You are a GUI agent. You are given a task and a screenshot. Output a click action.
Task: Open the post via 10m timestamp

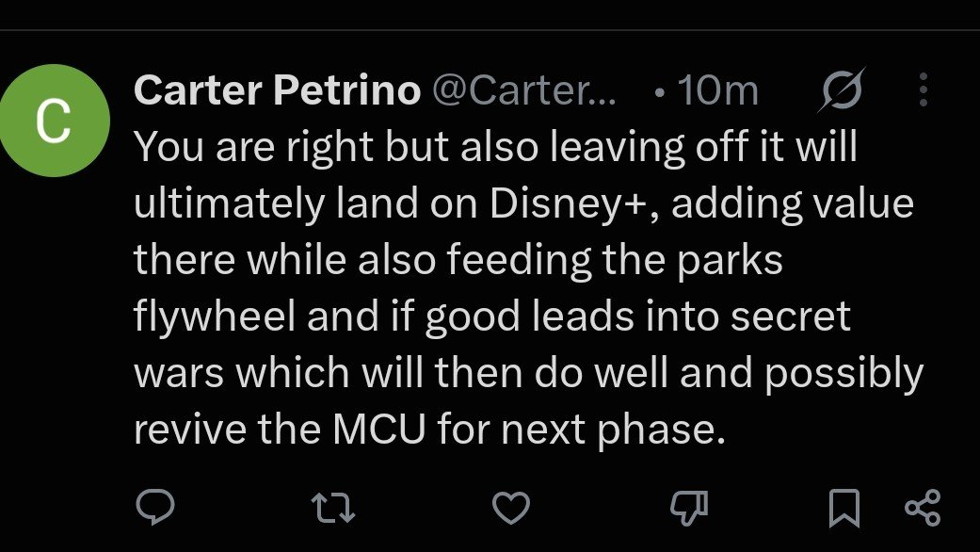pyautogui.click(x=718, y=90)
